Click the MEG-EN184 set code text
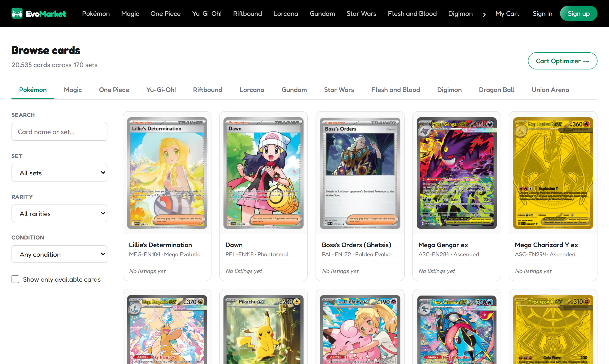This screenshot has height=364, width=609. point(145,254)
